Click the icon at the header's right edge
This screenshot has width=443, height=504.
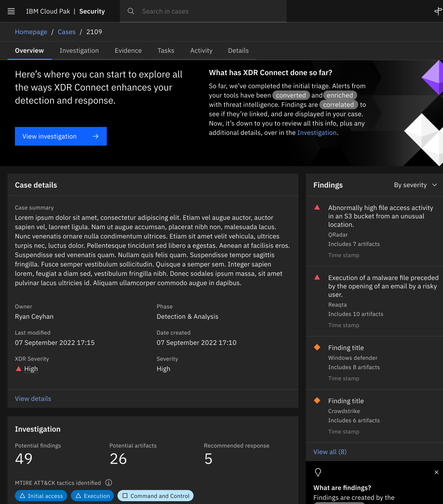point(438,11)
